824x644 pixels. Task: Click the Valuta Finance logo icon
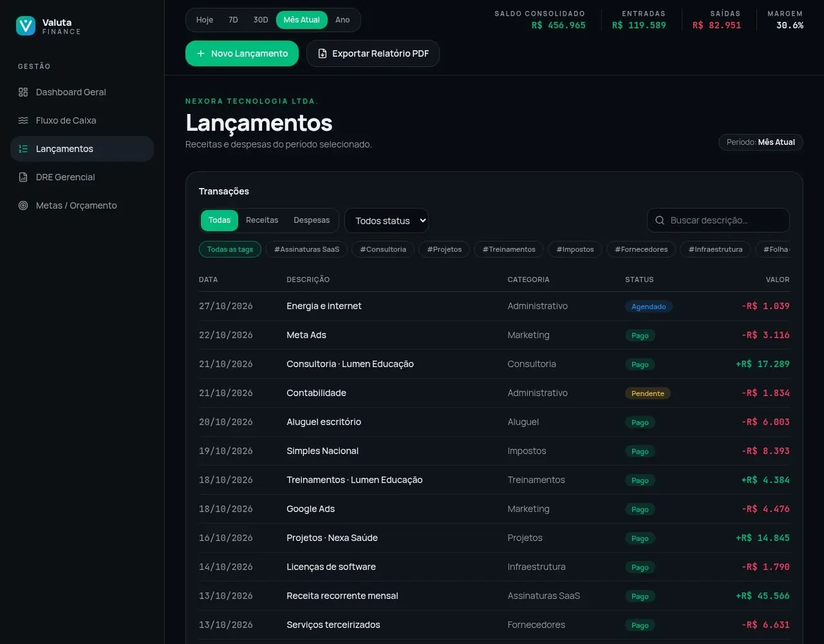26,26
